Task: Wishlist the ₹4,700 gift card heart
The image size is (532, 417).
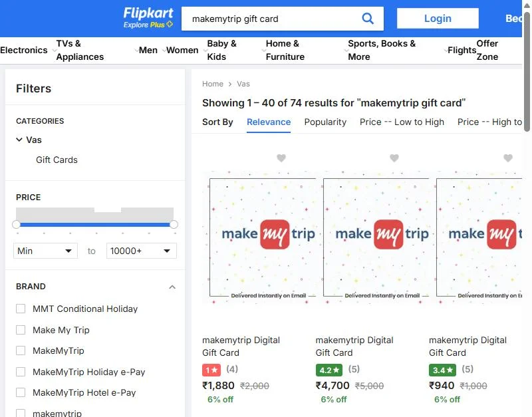Action: pos(394,158)
